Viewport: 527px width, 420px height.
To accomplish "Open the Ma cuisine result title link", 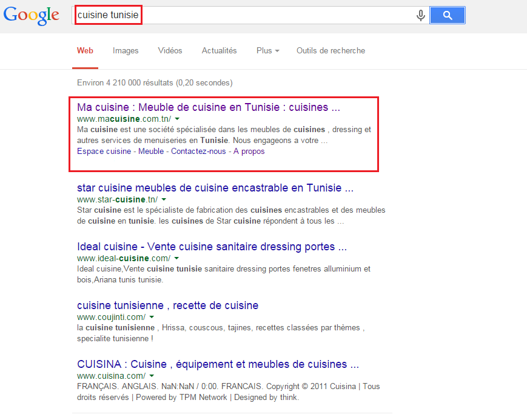I will pyautogui.click(x=209, y=107).
